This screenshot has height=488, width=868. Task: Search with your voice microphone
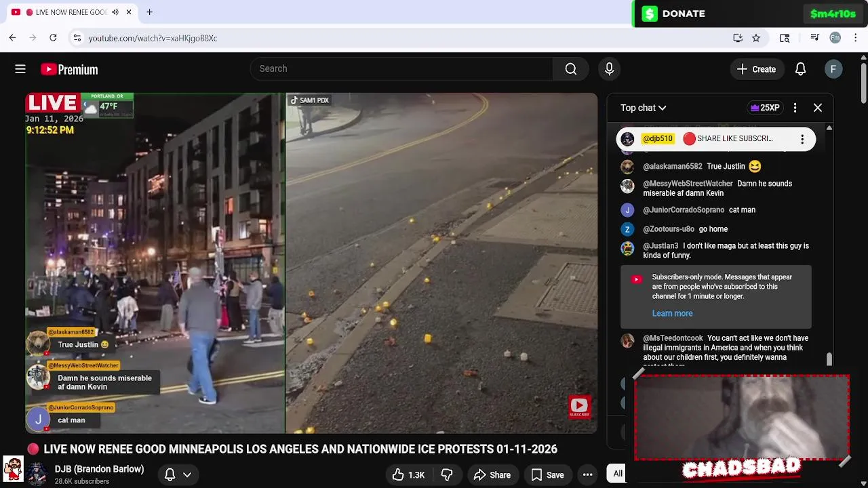point(609,68)
